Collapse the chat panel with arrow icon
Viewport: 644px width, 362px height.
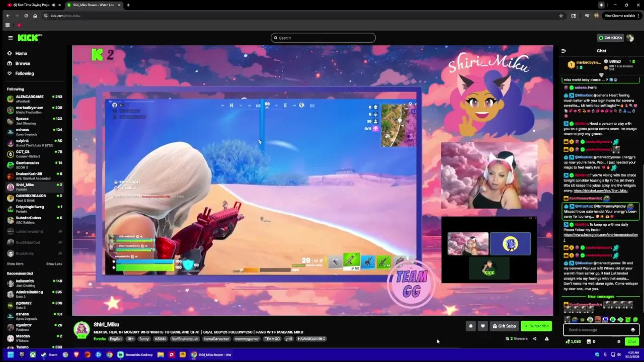tap(563, 51)
